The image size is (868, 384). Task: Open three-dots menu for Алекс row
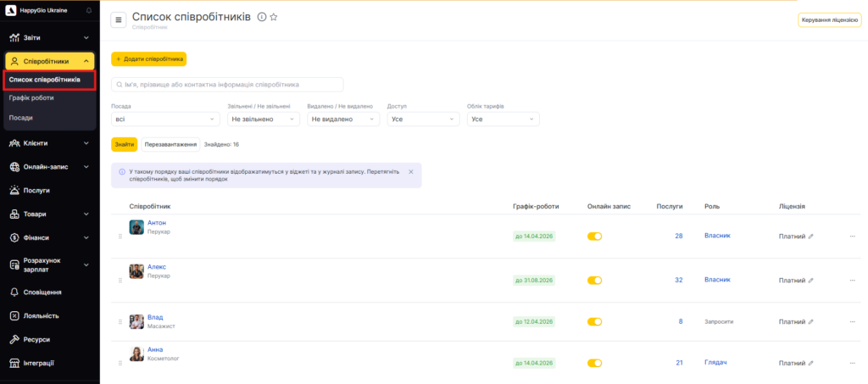pyautogui.click(x=852, y=281)
